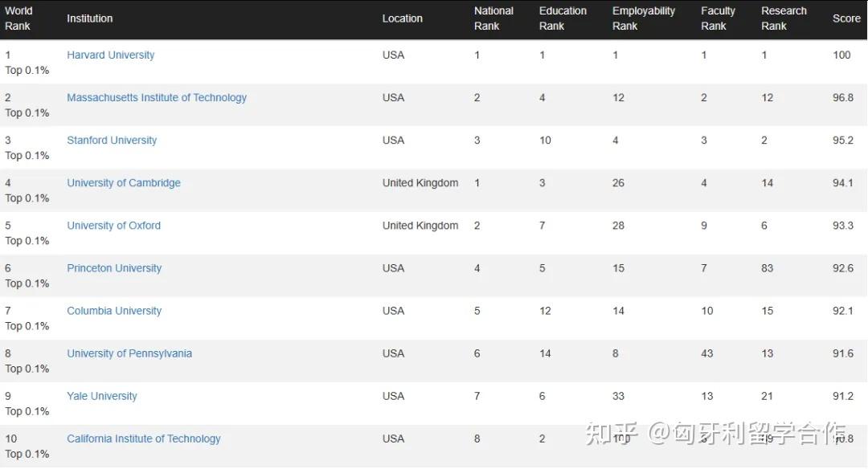The height and width of the screenshot is (469, 868).
Task: Click Harvard's score value of 100
Action: [841, 55]
